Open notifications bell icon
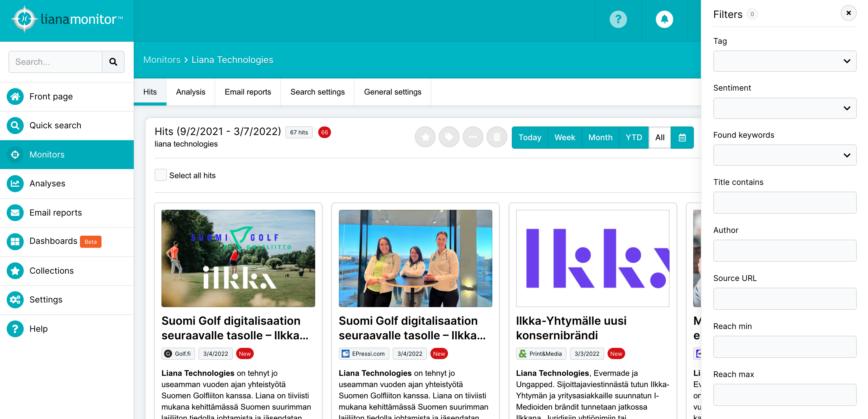This screenshot has height=419, width=868. [664, 19]
